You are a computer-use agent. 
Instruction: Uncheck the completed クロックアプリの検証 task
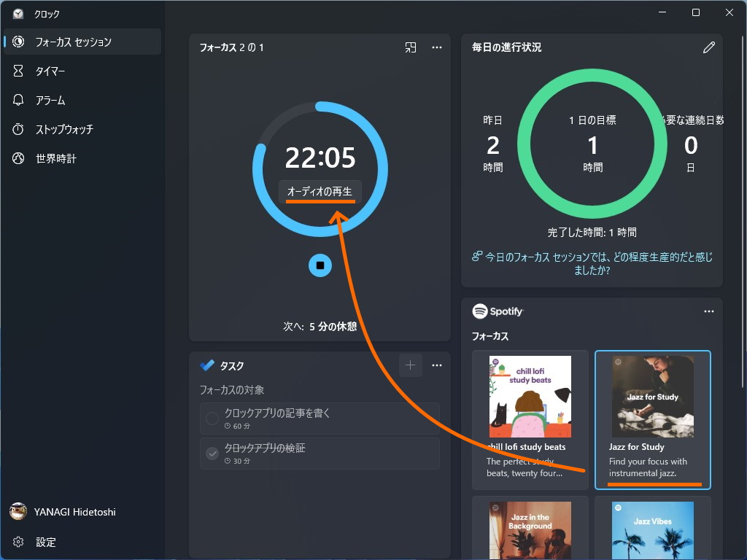(212, 454)
